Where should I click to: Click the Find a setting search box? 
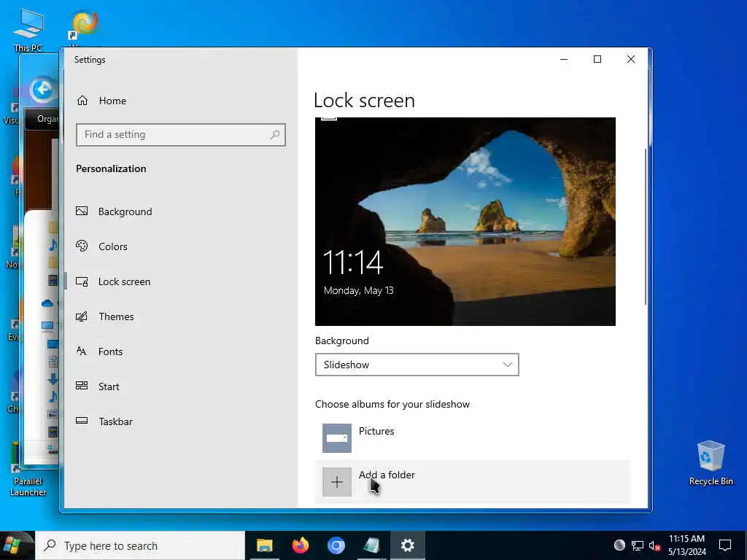(181, 135)
